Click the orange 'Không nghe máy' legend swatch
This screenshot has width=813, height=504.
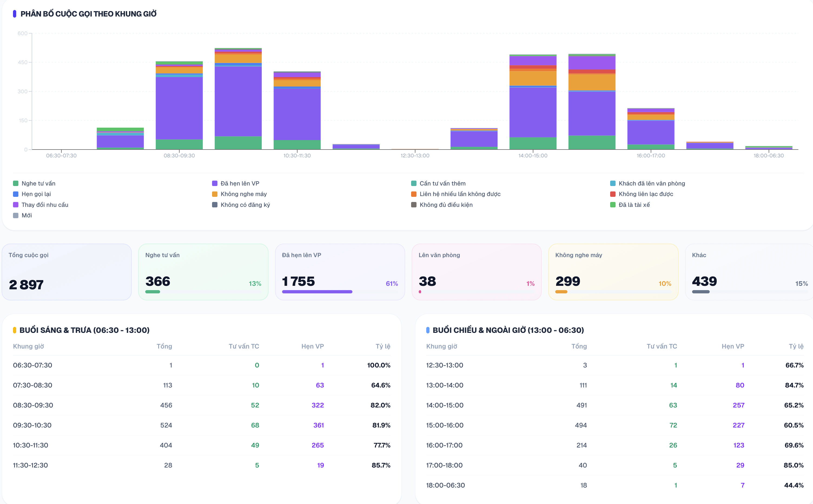[x=215, y=194]
